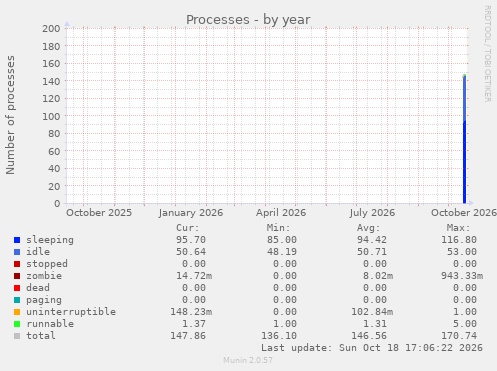Click the total legend color swatch
The height and width of the screenshot is (371, 497).
click(x=17, y=336)
